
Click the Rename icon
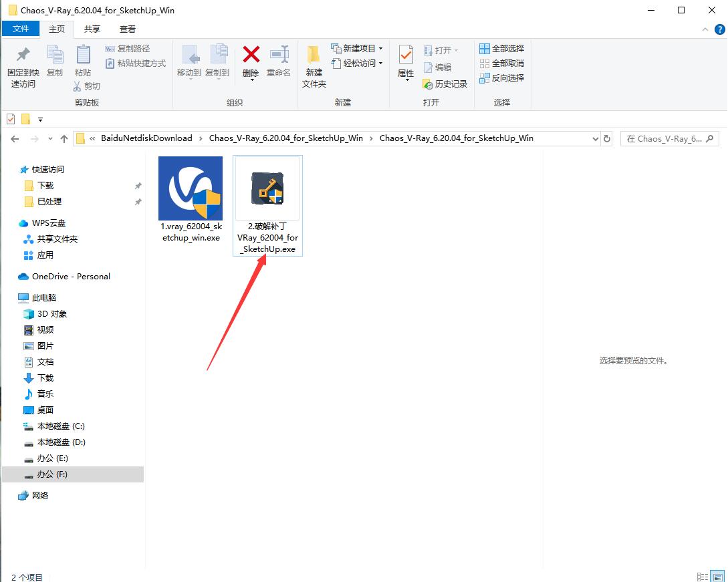[x=279, y=55]
